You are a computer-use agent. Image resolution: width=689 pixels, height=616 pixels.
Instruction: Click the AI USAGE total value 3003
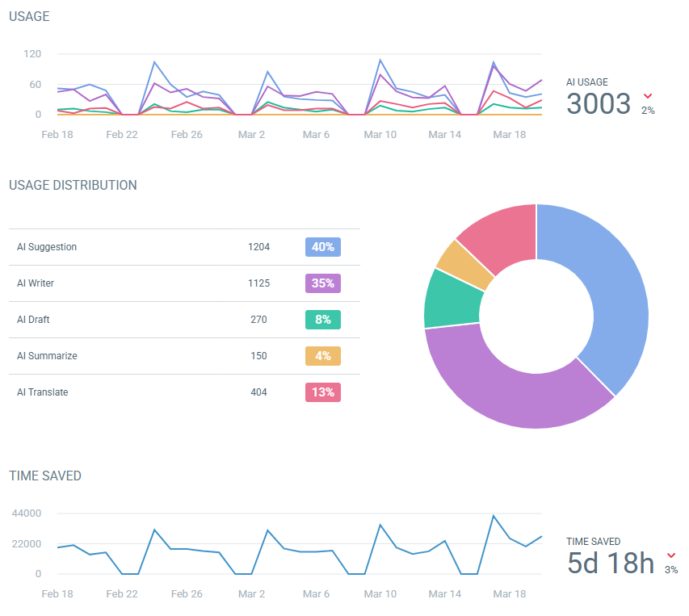pyautogui.click(x=598, y=104)
